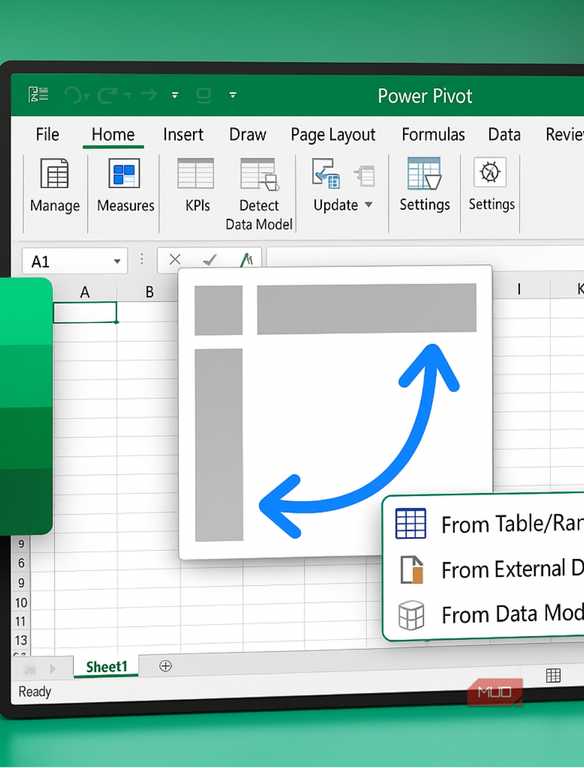Click the next sheet navigation arrow

(x=52, y=669)
